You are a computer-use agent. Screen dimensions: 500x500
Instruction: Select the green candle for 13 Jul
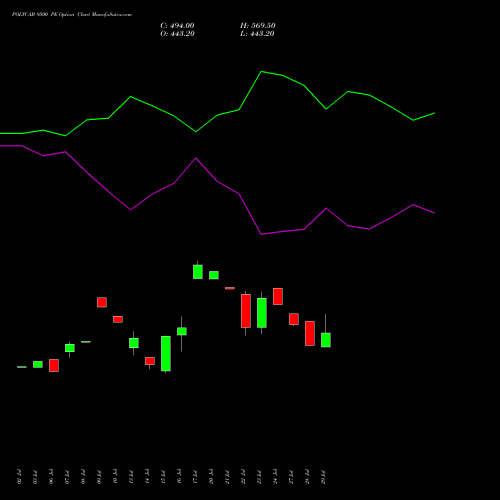coord(134,343)
